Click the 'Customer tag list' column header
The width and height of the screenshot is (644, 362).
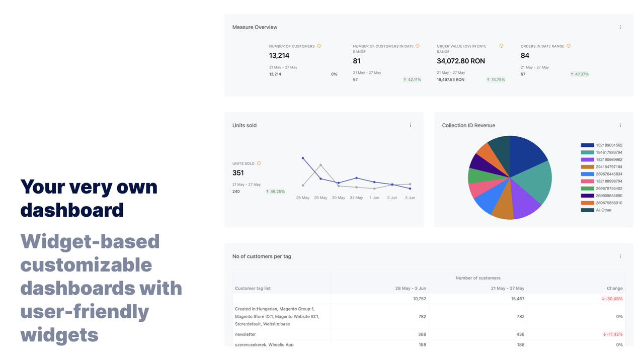[x=253, y=288]
